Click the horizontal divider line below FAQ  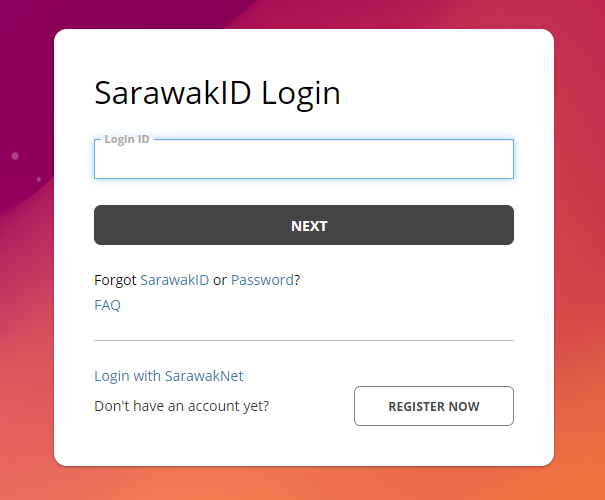coord(303,340)
